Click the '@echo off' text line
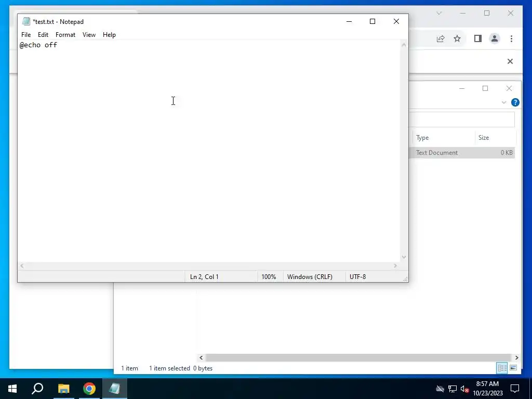 (38, 45)
